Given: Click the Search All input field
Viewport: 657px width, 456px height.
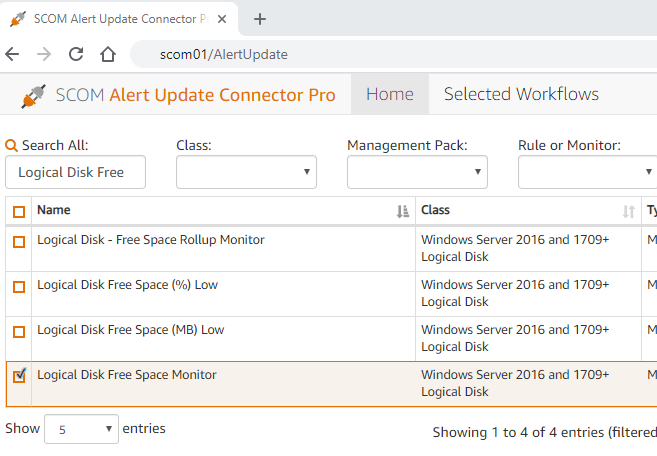Looking at the screenshot, I should [75, 172].
